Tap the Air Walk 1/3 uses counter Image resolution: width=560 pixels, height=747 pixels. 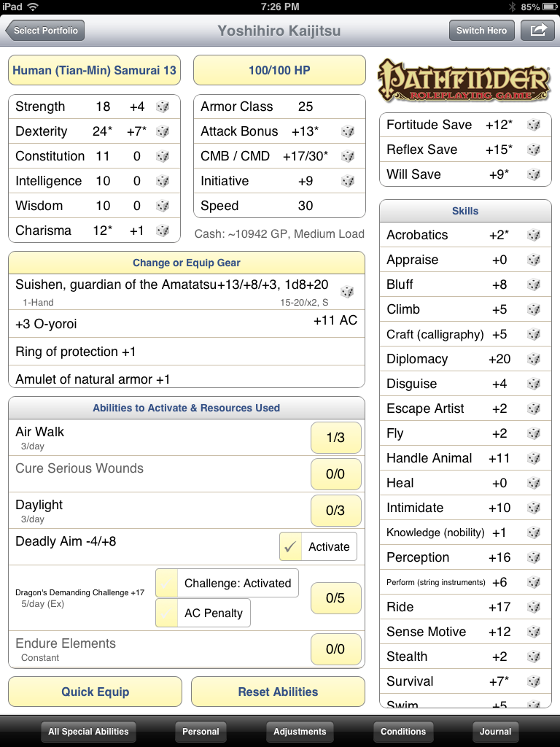coord(335,438)
